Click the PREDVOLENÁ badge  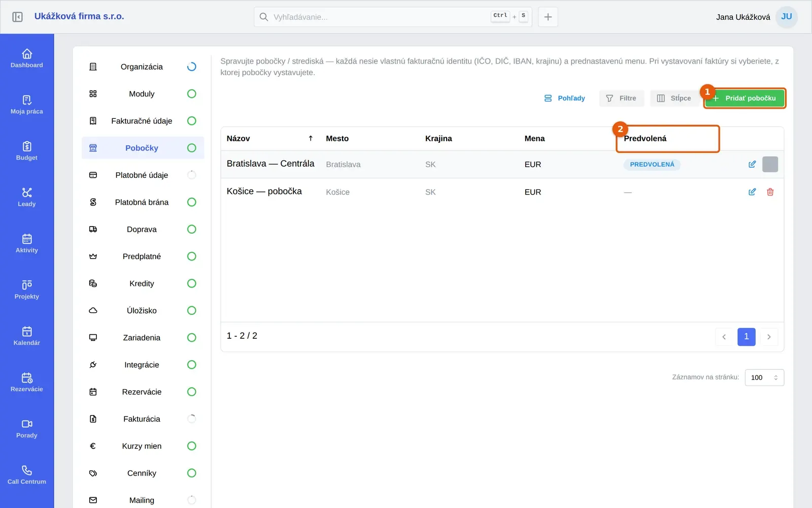point(652,164)
